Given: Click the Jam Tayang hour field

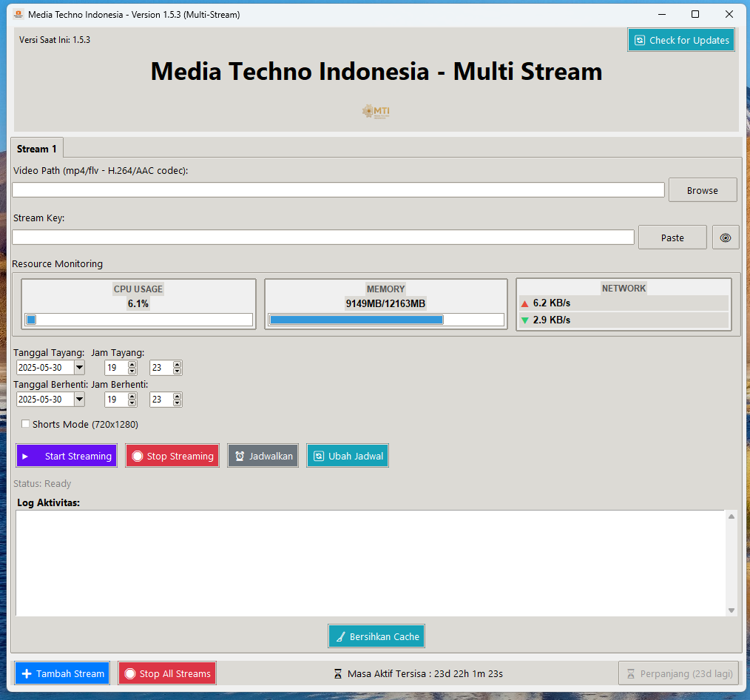Looking at the screenshot, I should pyautogui.click(x=116, y=368).
